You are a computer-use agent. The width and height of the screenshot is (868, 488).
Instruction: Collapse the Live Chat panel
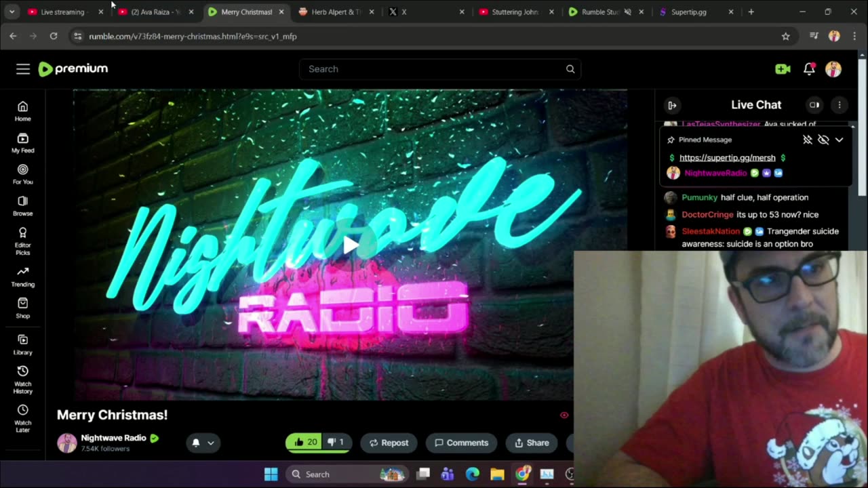pyautogui.click(x=672, y=105)
